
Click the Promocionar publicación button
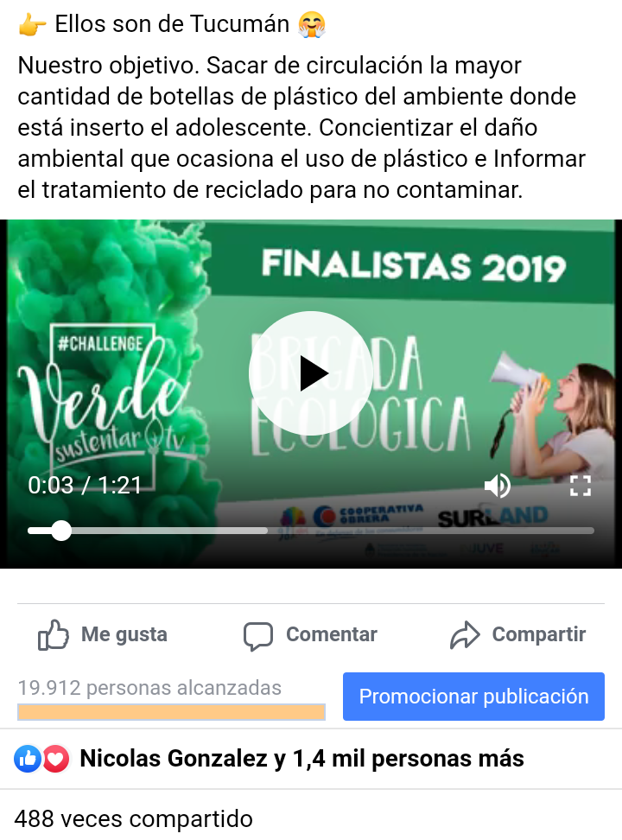473,697
